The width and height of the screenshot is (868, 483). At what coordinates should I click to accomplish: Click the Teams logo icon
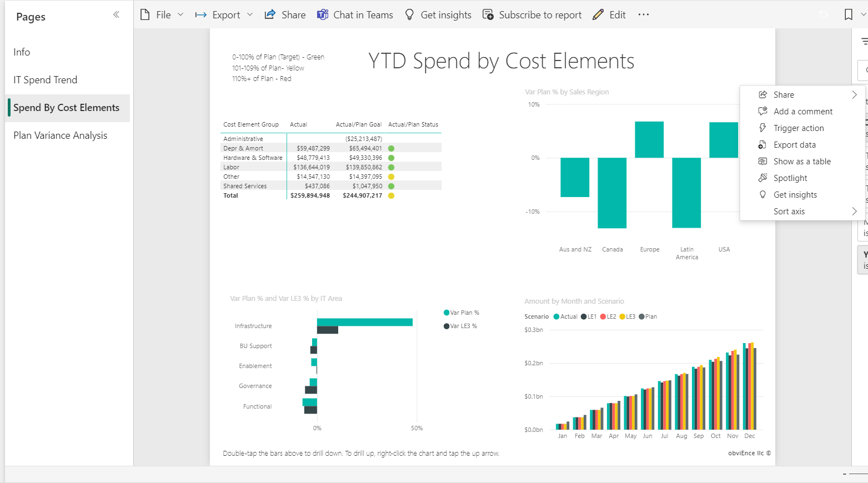(323, 14)
